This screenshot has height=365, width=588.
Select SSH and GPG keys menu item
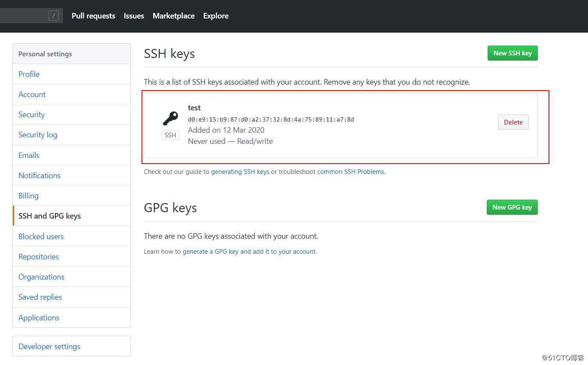(x=72, y=216)
